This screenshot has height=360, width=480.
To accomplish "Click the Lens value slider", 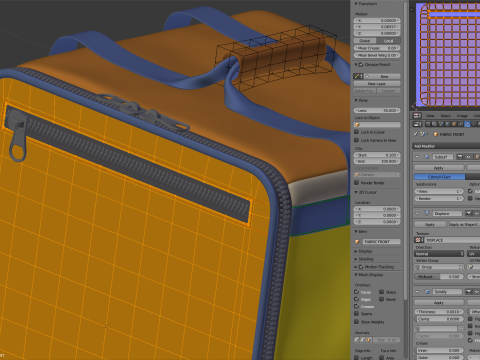I will coord(377,110).
